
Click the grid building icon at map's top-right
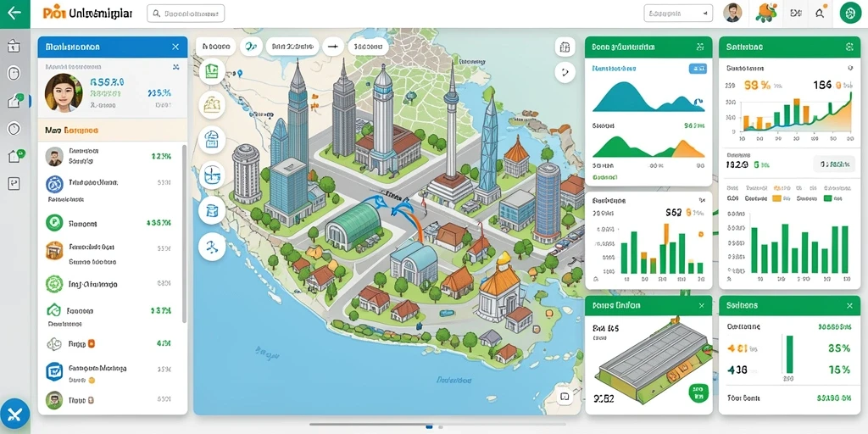click(565, 47)
